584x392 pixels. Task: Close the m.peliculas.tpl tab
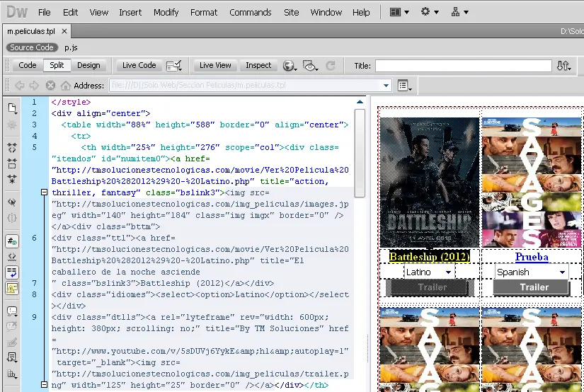[64, 31]
